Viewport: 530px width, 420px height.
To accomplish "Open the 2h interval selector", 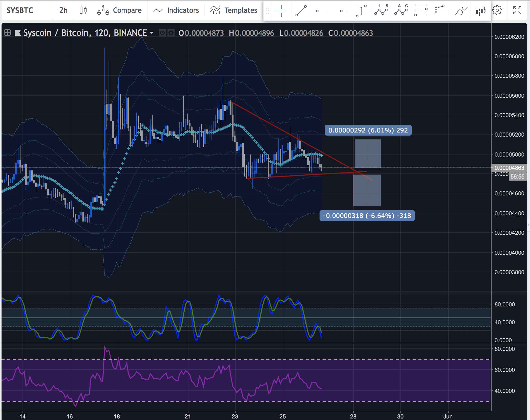I will click(63, 10).
